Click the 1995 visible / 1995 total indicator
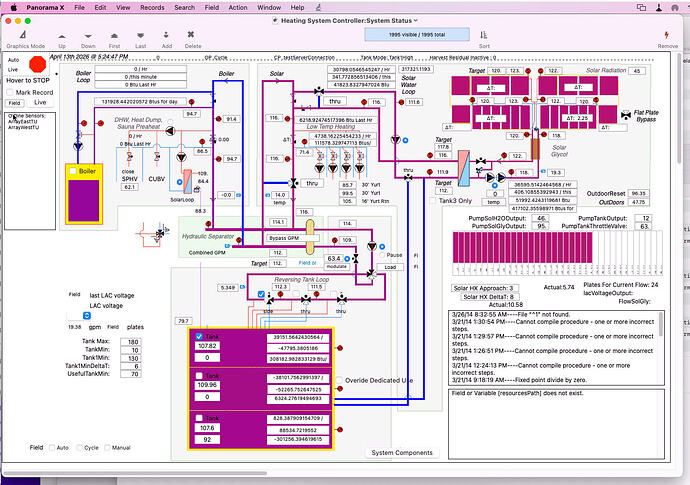Image resolution: width=690 pixels, height=485 pixels. pos(417,34)
